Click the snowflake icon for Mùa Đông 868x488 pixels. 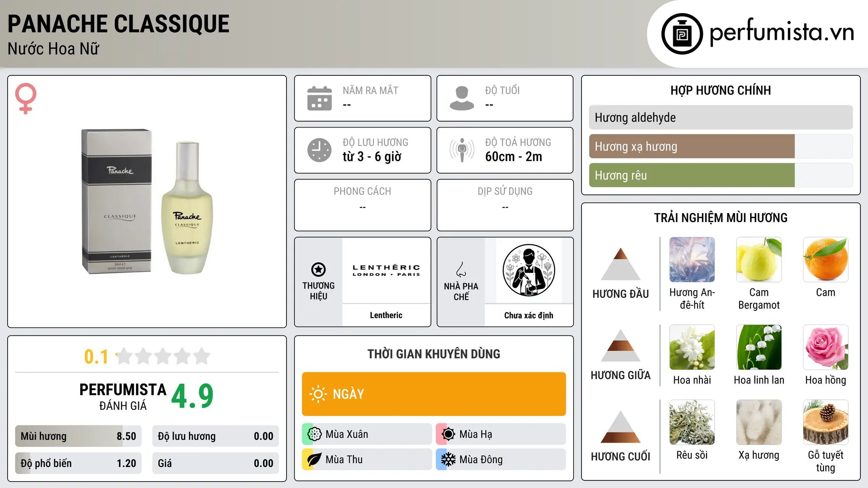pos(448,460)
